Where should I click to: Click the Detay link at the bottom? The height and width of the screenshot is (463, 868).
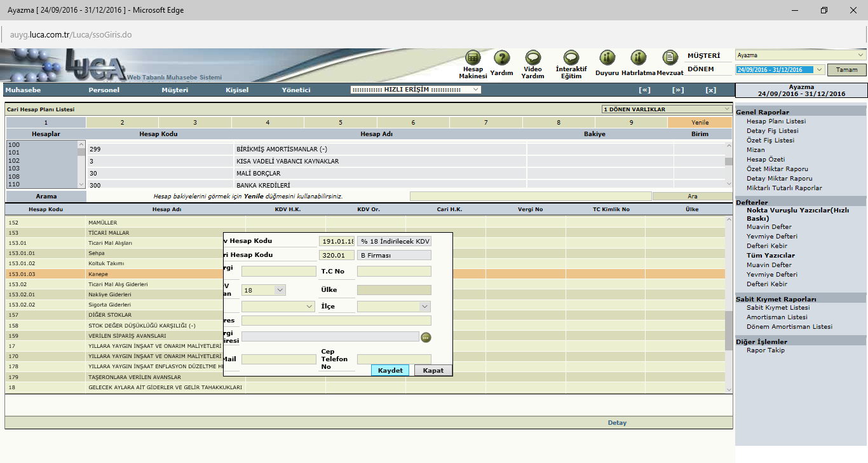pyautogui.click(x=617, y=422)
